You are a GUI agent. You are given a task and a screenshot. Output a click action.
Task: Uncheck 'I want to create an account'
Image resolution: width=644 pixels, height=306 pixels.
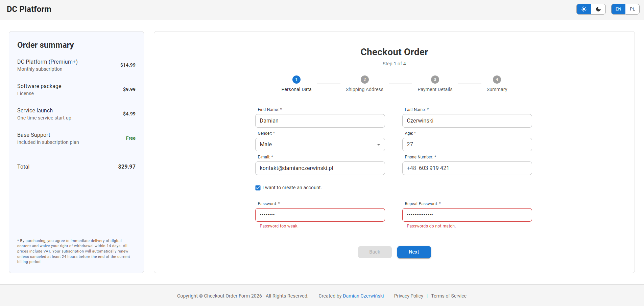point(258,188)
